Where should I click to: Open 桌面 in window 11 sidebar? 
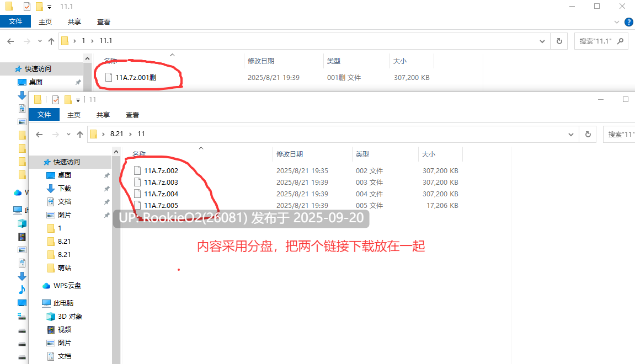point(65,175)
